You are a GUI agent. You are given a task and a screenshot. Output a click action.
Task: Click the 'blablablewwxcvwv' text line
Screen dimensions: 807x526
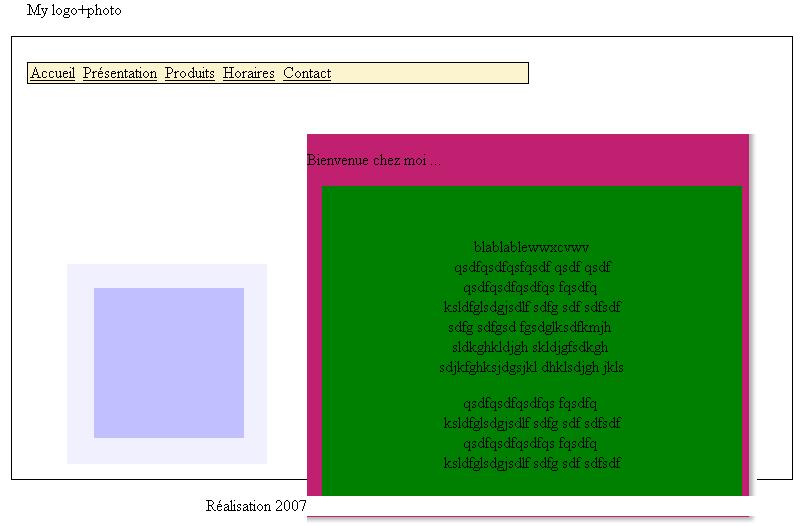tap(531, 247)
